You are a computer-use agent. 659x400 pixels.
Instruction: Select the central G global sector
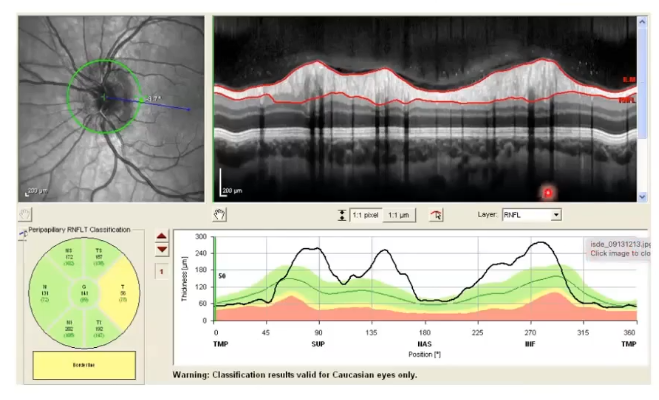(x=84, y=293)
